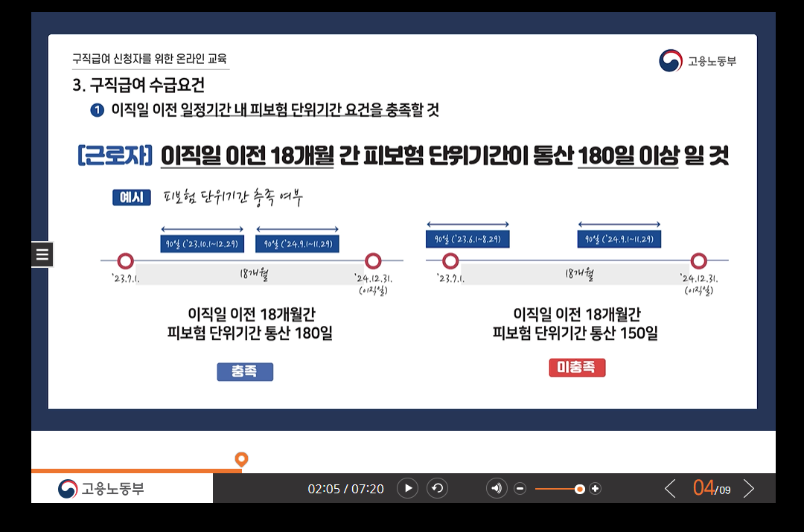
Task: Toggle audio on with the speaker control
Action: 497,488
